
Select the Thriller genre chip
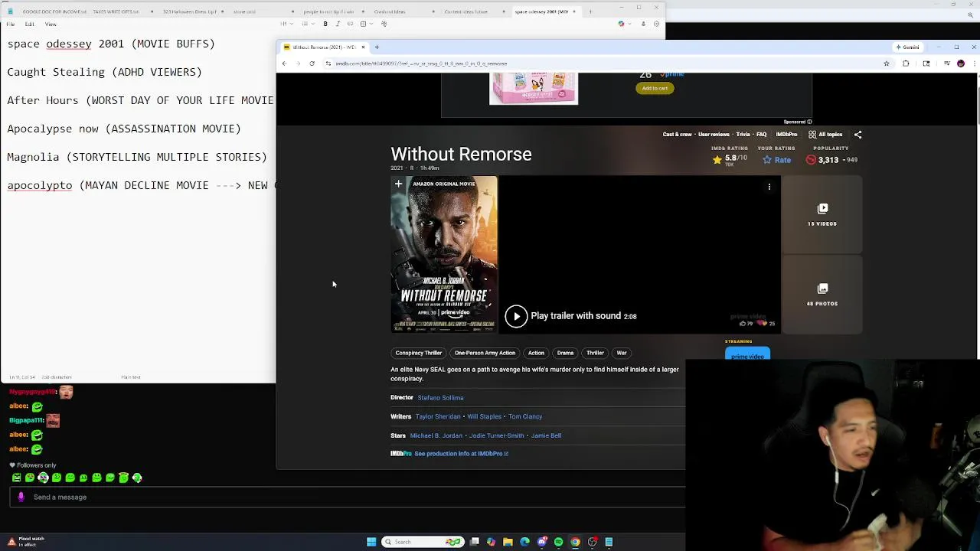(x=595, y=353)
